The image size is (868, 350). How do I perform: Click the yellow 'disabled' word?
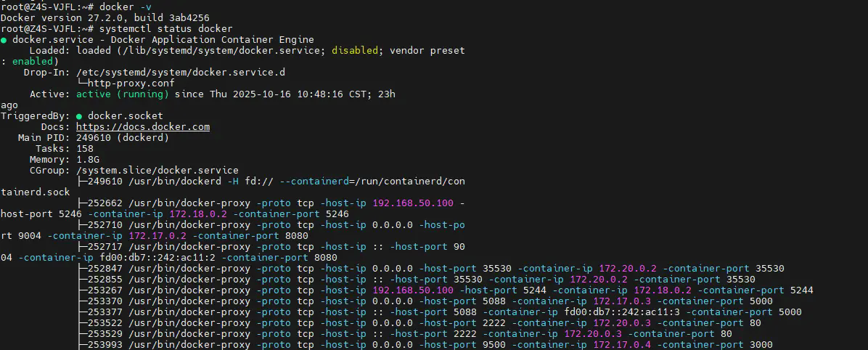pyautogui.click(x=355, y=50)
